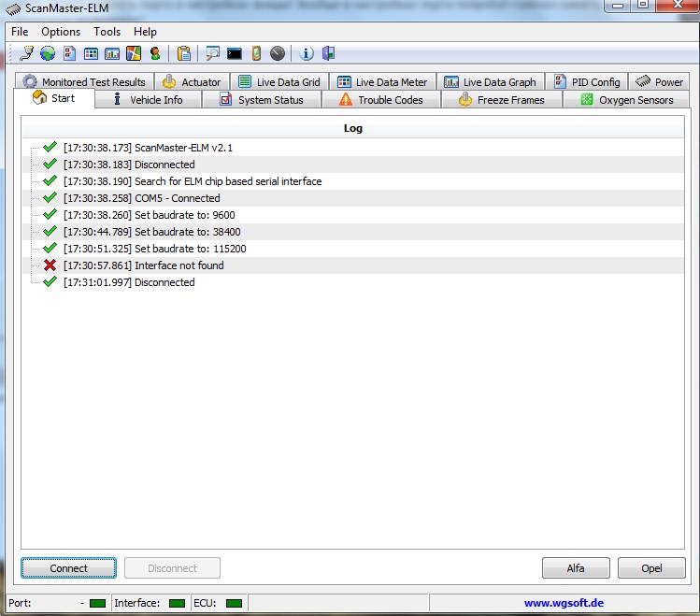Open the Options menu

click(61, 32)
